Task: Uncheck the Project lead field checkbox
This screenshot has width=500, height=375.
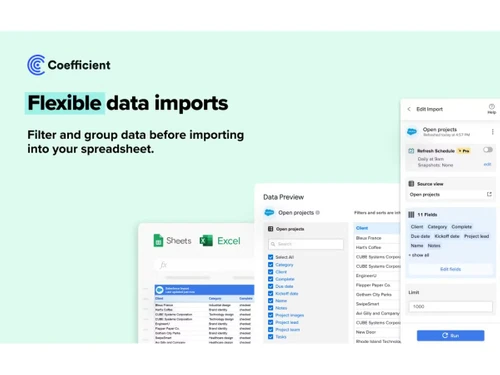Action: (x=270, y=322)
